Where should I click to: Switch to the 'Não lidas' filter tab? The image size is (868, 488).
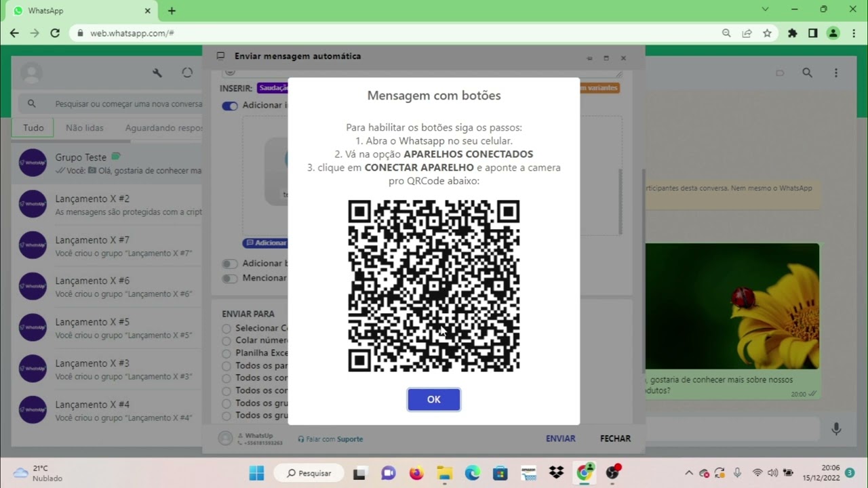tap(85, 127)
